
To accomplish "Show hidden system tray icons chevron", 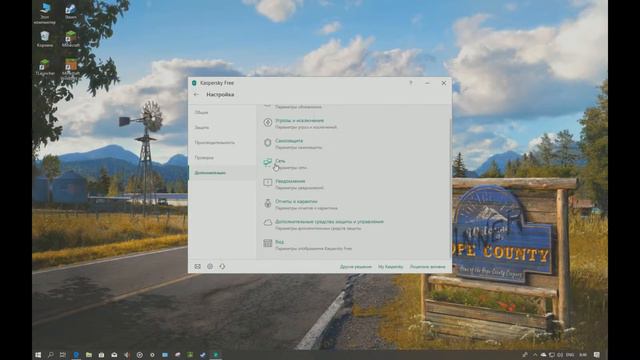I will point(535,355).
